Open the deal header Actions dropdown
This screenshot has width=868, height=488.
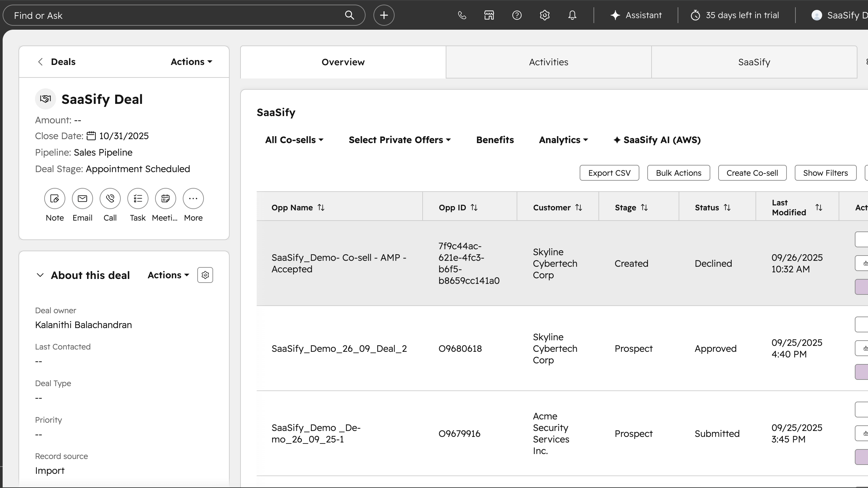pyautogui.click(x=191, y=62)
